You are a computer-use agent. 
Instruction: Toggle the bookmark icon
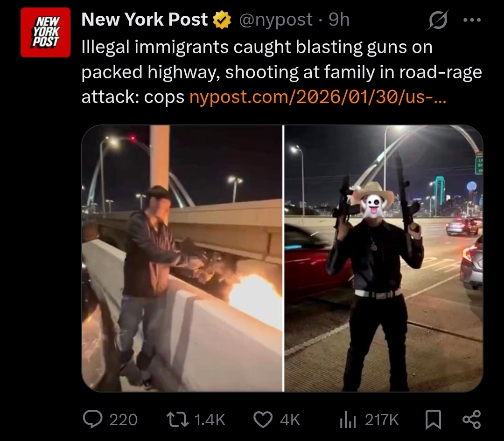point(433,420)
